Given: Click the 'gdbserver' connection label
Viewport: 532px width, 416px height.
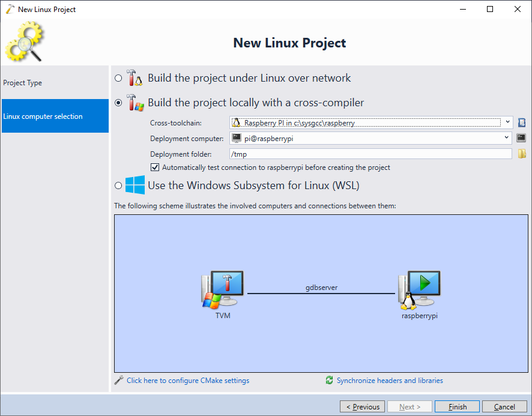Looking at the screenshot, I should point(321,288).
